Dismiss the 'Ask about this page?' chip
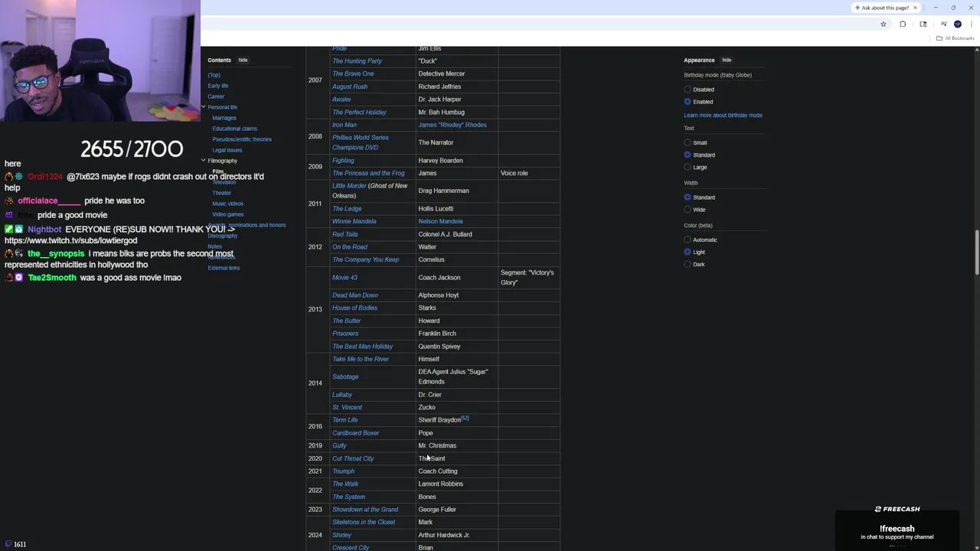This screenshot has height=551, width=980. 914,8
